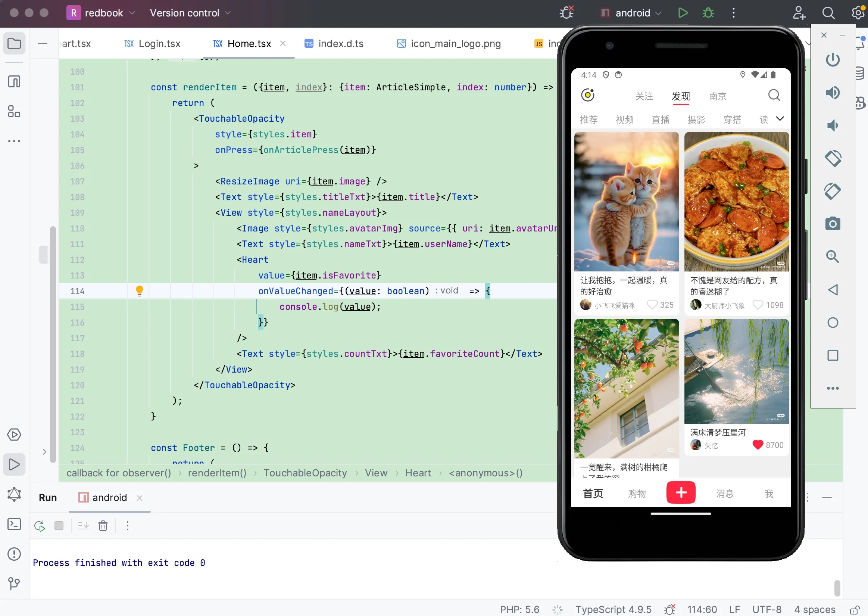This screenshot has width=868, height=616.
Task: Toggle heart on the 1098 food post
Action: (x=757, y=305)
